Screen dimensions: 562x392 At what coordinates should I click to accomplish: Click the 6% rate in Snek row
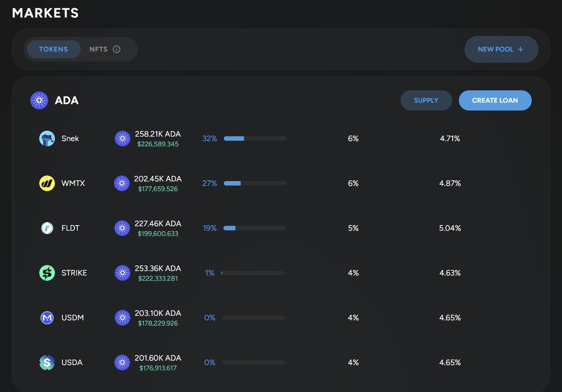tap(353, 138)
